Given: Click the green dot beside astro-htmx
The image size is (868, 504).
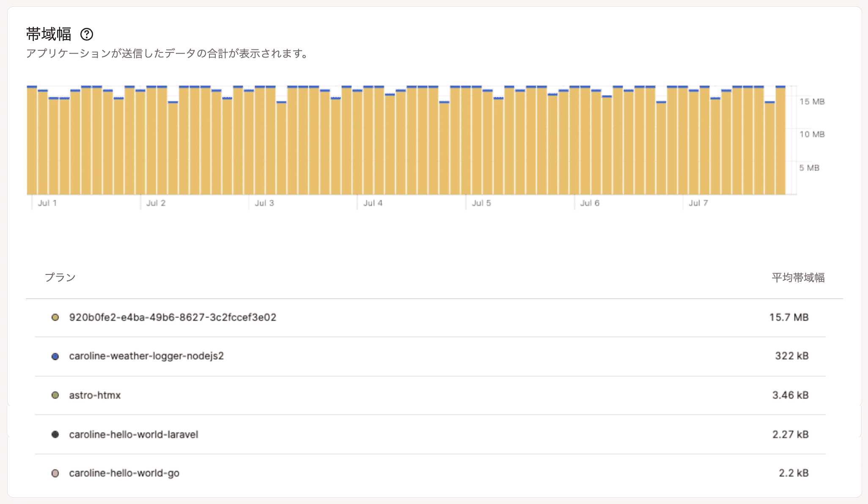Looking at the screenshot, I should point(55,395).
